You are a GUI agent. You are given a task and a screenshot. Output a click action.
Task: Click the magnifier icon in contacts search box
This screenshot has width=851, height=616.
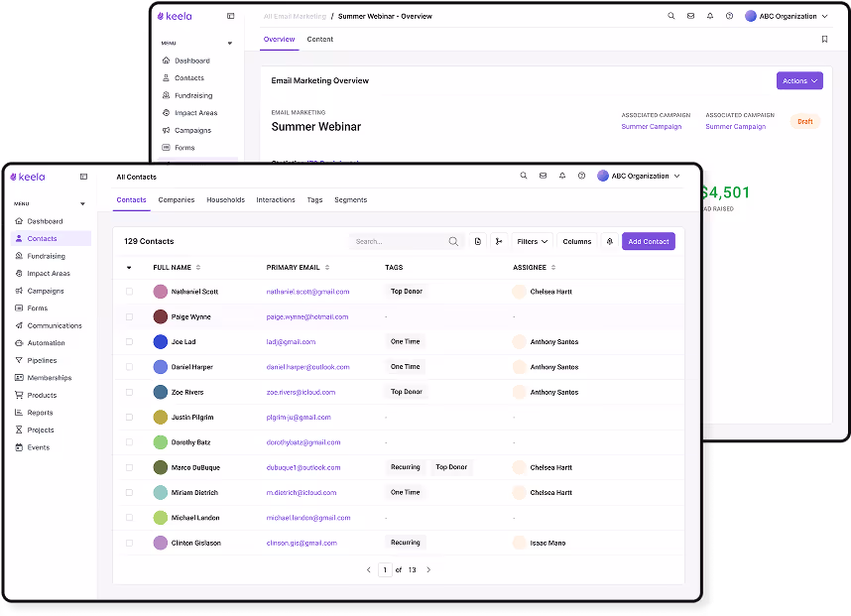(x=453, y=241)
